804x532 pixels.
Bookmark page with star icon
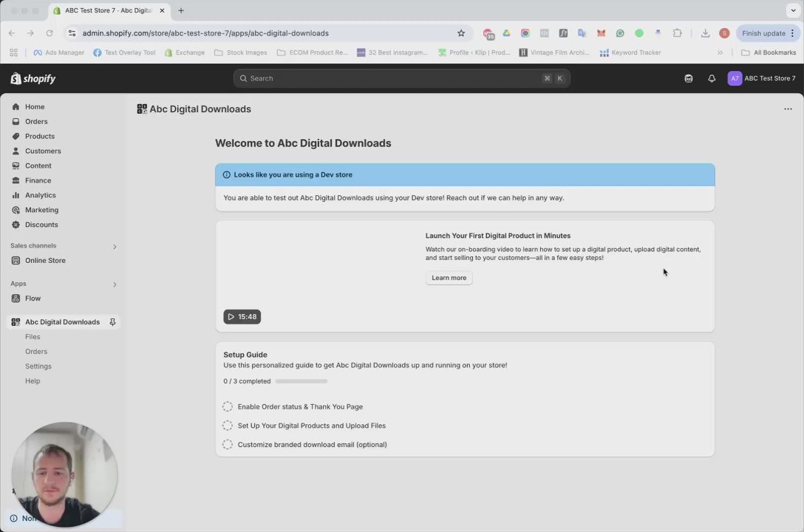(x=461, y=33)
